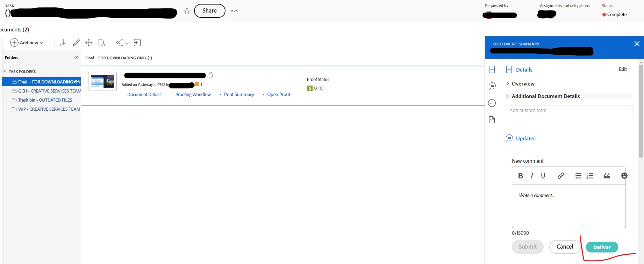Select Trash bin - OUTDATED FILES folder

42,100
